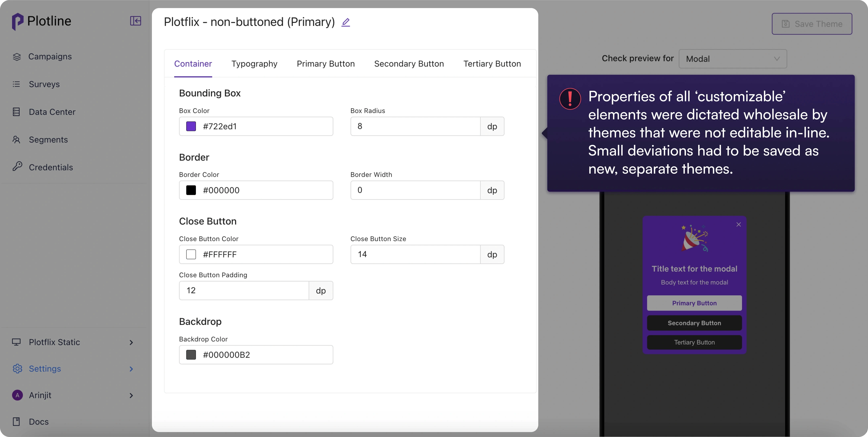This screenshot has height=437, width=868.
Task: Click the Data Center icon in sidebar
Action: click(x=16, y=112)
